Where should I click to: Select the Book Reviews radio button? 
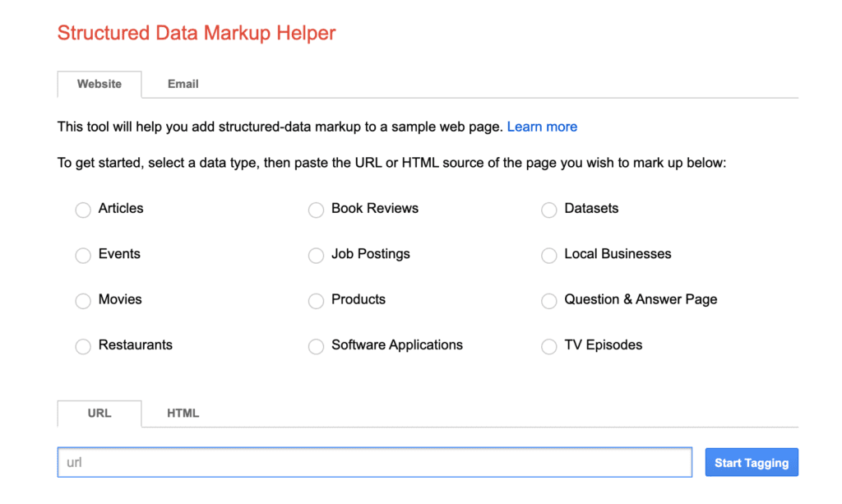[317, 210]
